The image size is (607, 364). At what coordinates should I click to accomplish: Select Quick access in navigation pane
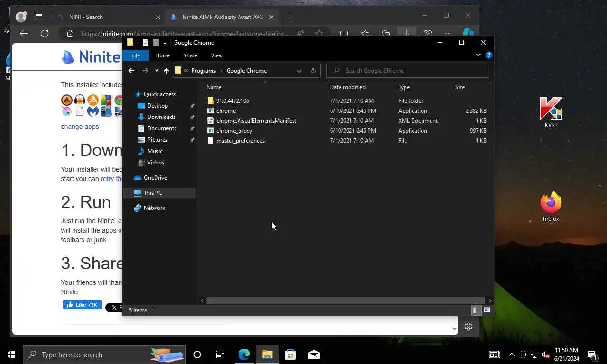click(x=159, y=94)
